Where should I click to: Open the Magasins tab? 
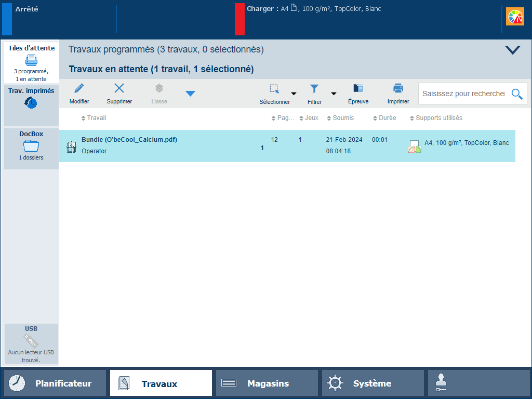(267, 383)
